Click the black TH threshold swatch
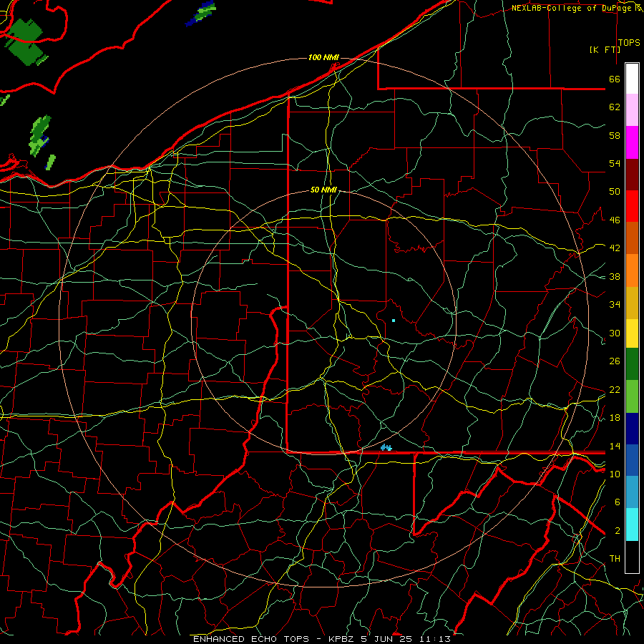 632,557
